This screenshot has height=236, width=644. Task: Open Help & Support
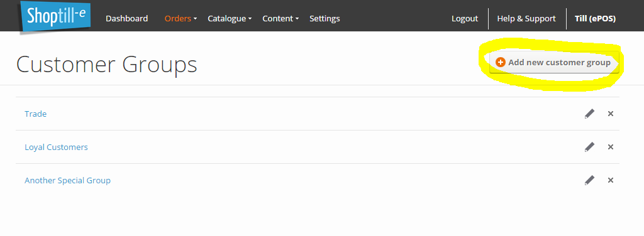tap(526, 18)
